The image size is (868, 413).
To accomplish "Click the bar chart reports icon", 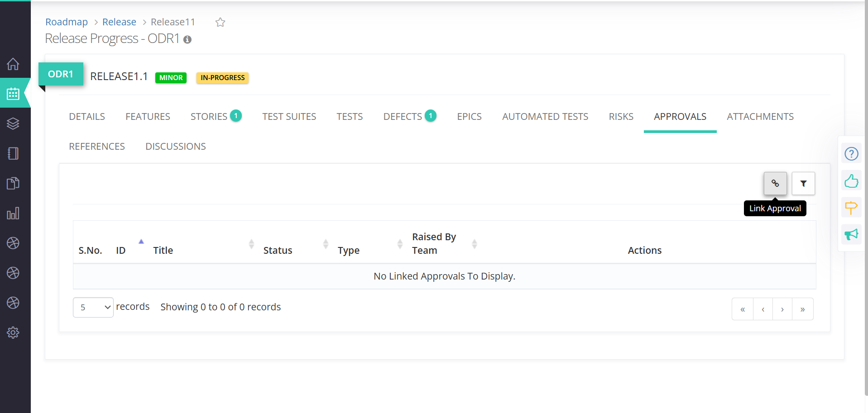I will [x=13, y=213].
